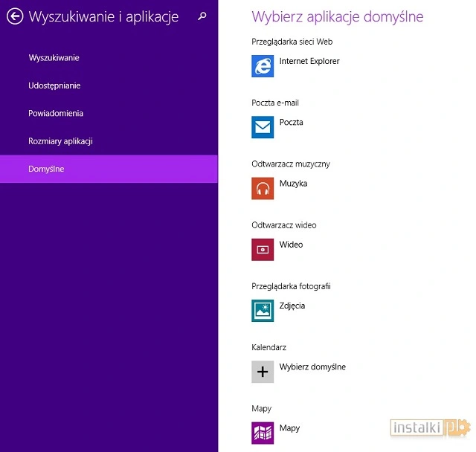Choose Wybierz domyślne for calendar
476x452 pixels.
coord(312,367)
